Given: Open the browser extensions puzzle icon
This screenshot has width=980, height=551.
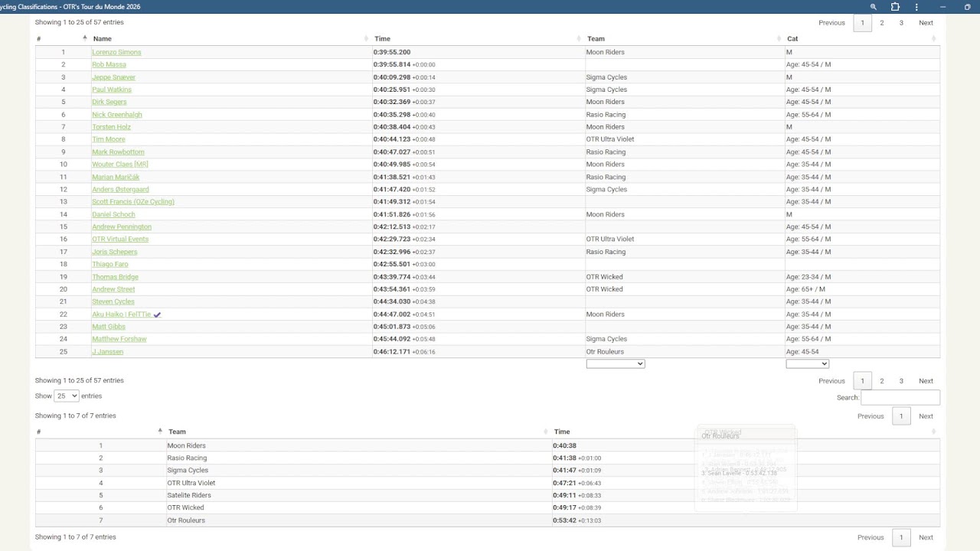Looking at the screenshot, I should 895,7.
